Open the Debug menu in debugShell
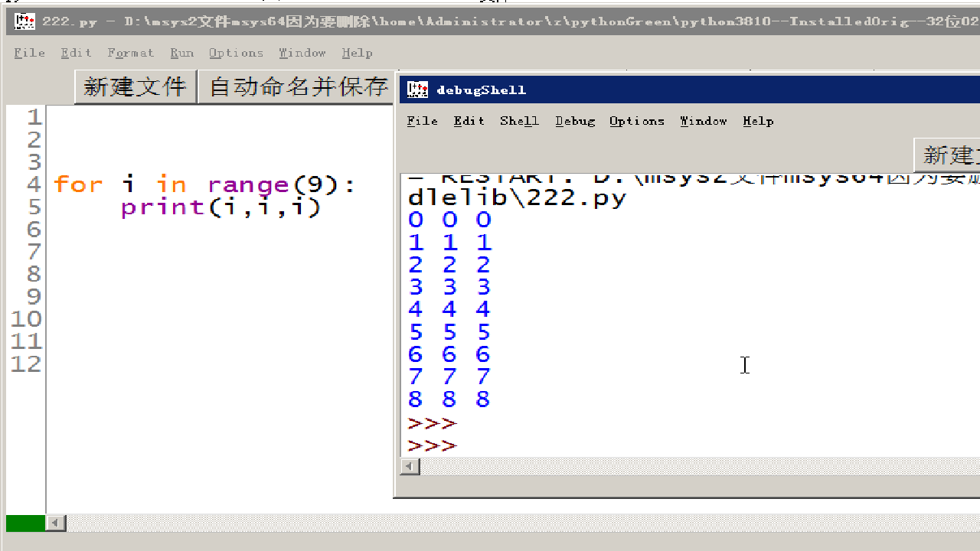Viewport: 980px width, 551px height. pyautogui.click(x=575, y=121)
